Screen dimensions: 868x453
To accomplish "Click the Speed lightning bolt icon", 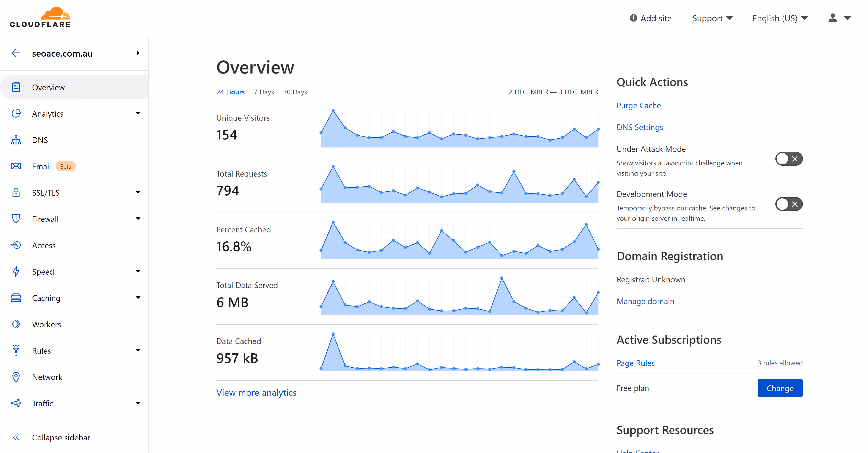I will click(x=16, y=272).
